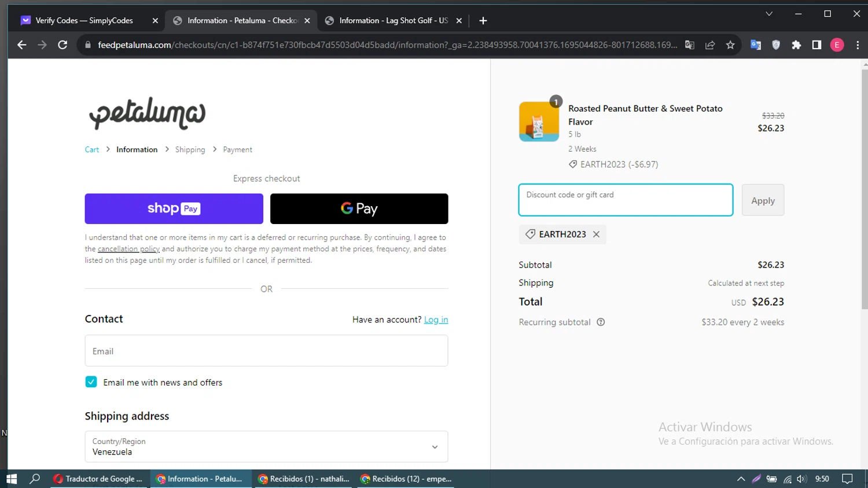Switch to Verify Codes SimplyCodes tab

84,20
